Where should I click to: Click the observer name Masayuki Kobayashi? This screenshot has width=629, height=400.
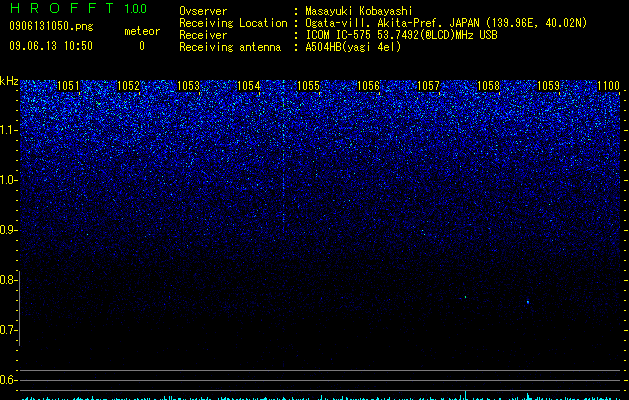(x=359, y=11)
